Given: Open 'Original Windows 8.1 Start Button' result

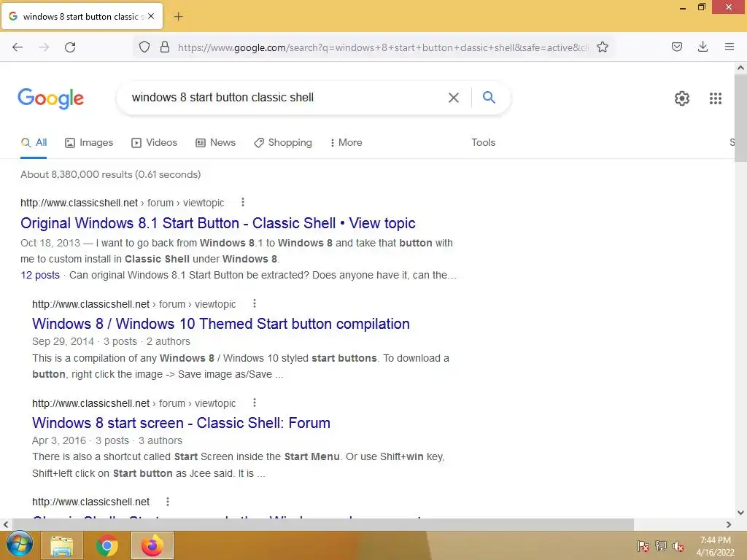Looking at the screenshot, I should click(x=217, y=223).
